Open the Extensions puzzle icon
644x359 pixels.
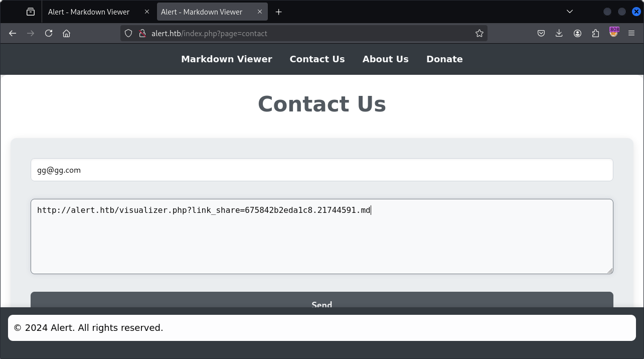pyautogui.click(x=595, y=33)
